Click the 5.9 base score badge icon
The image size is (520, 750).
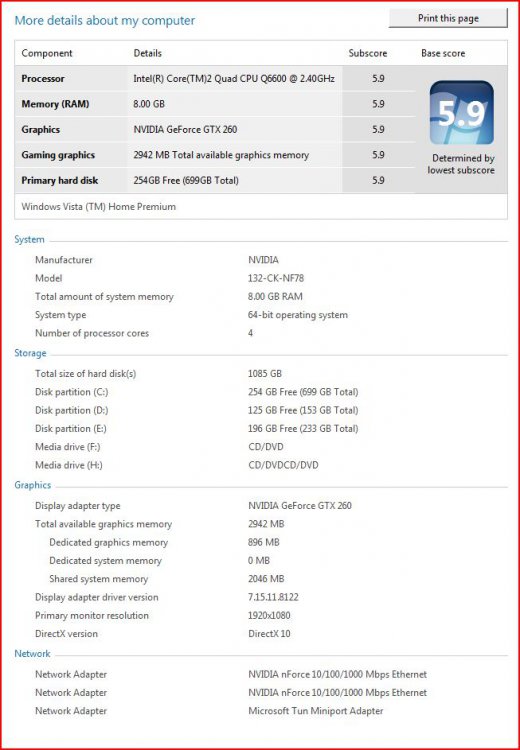click(x=461, y=112)
